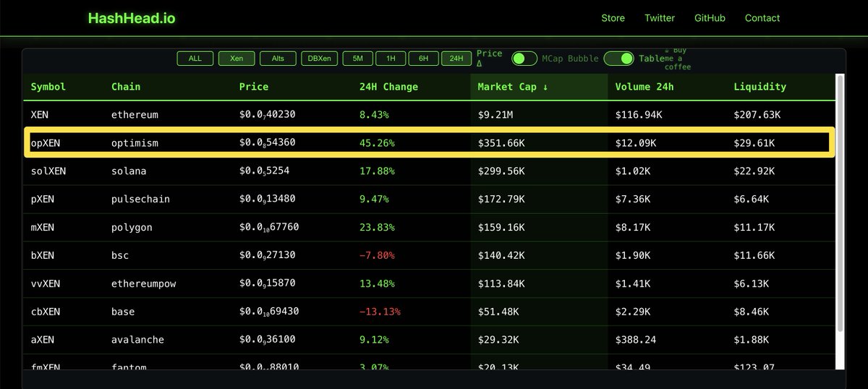Sort by the Volume 24h column header
This screenshot has width=868, height=389.
[x=644, y=87]
